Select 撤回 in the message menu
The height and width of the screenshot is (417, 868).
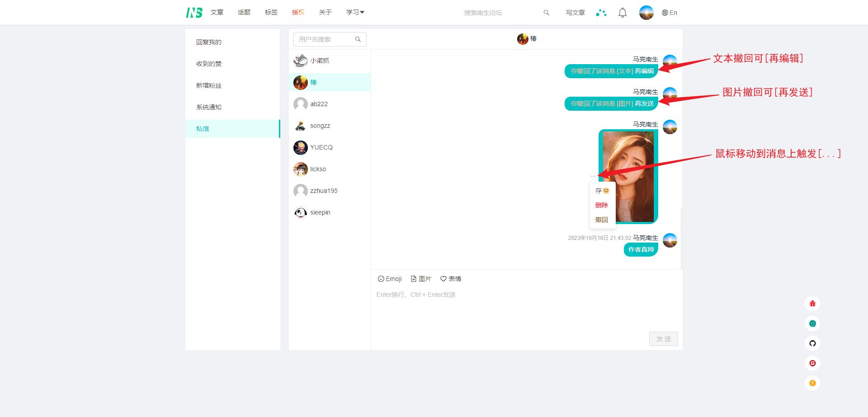click(x=601, y=220)
